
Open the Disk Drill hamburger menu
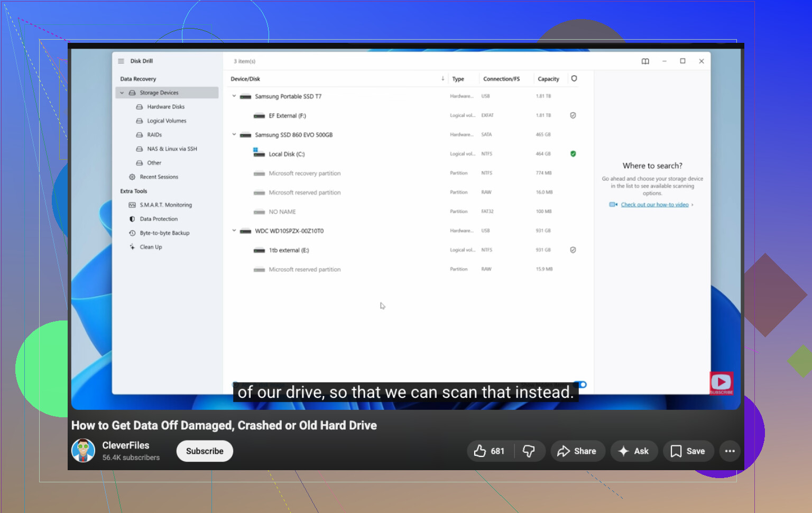pos(121,61)
